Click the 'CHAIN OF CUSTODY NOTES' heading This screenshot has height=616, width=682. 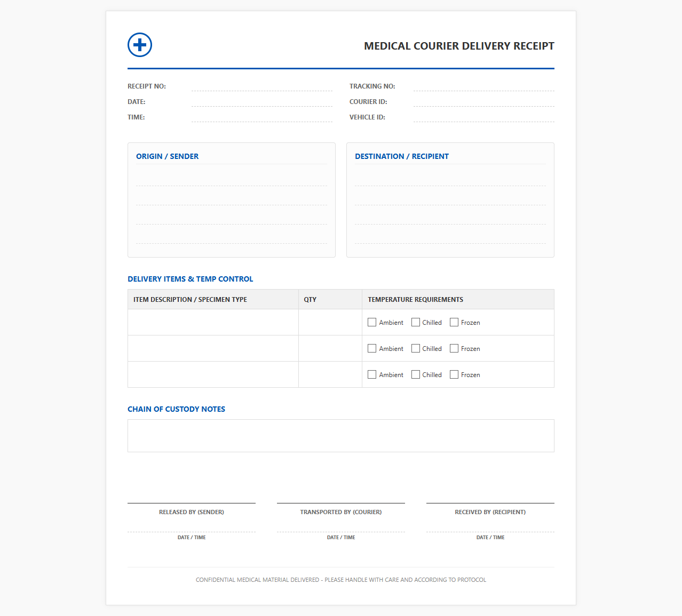(x=176, y=409)
